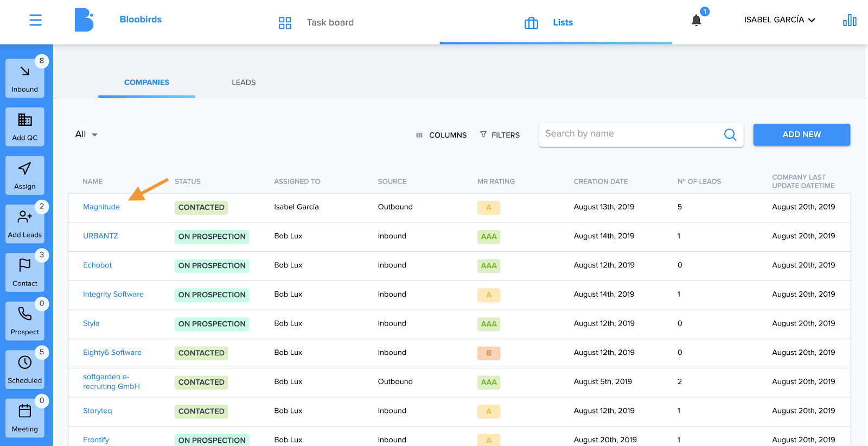
Task: Open softgarden e-recruiting GmbH company
Action: (111, 381)
